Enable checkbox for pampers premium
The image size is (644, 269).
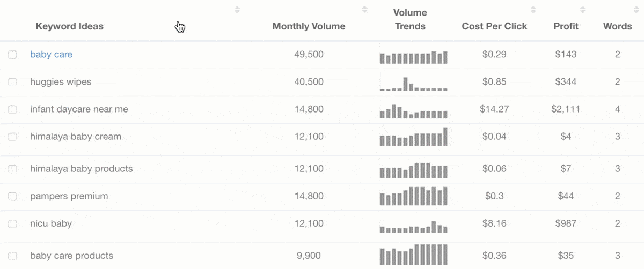(x=12, y=196)
